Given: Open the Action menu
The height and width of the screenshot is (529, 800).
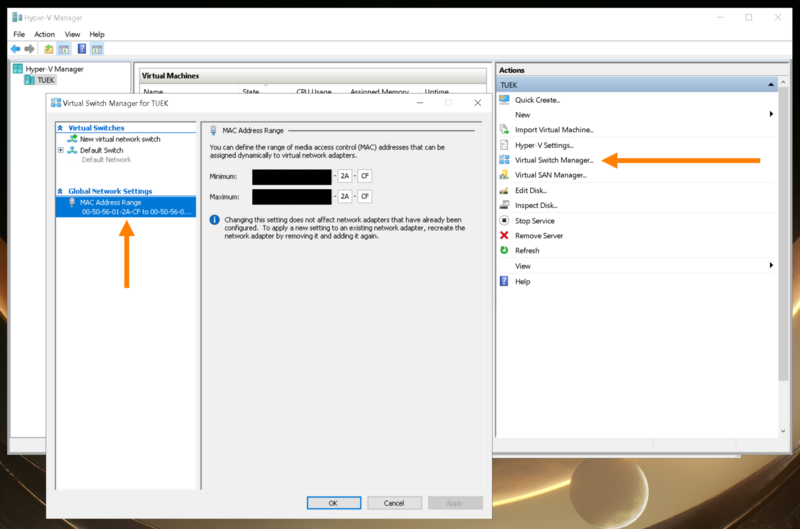Looking at the screenshot, I should [44, 34].
